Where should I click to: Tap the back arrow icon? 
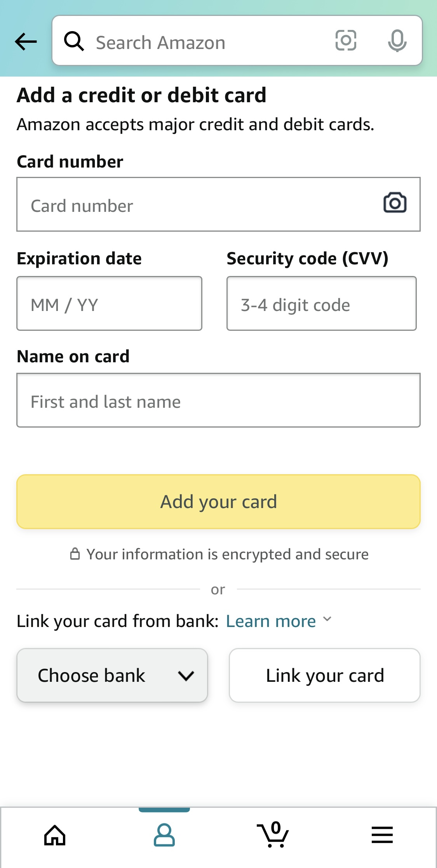(26, 42)
